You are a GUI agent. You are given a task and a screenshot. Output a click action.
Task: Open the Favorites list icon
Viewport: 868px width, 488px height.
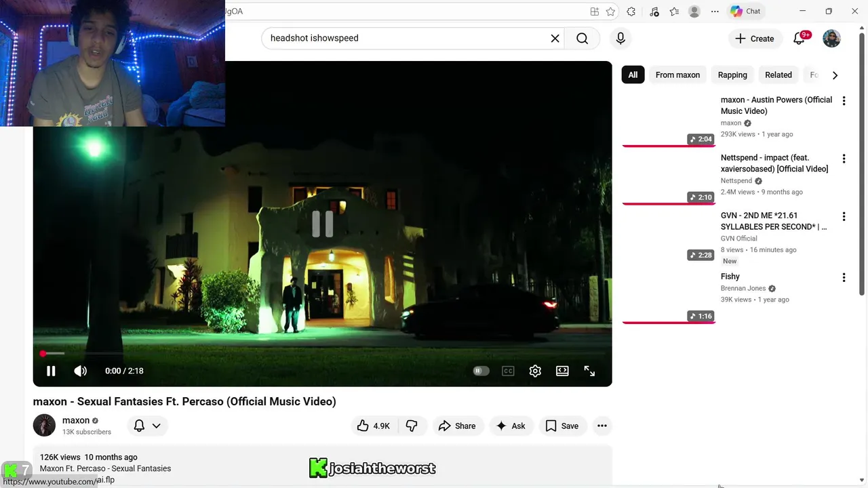[x=674, y=12]
